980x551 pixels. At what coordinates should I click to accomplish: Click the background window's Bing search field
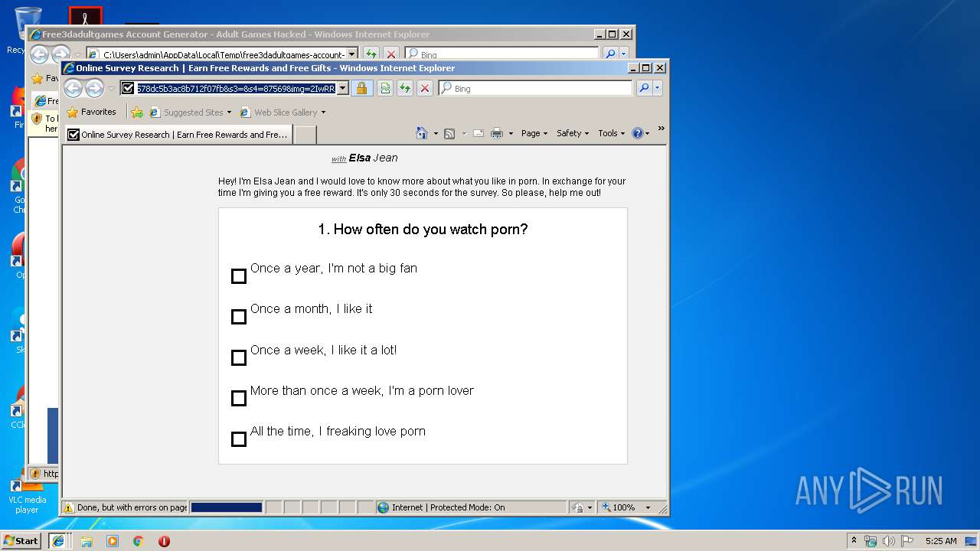click(501, 54)
